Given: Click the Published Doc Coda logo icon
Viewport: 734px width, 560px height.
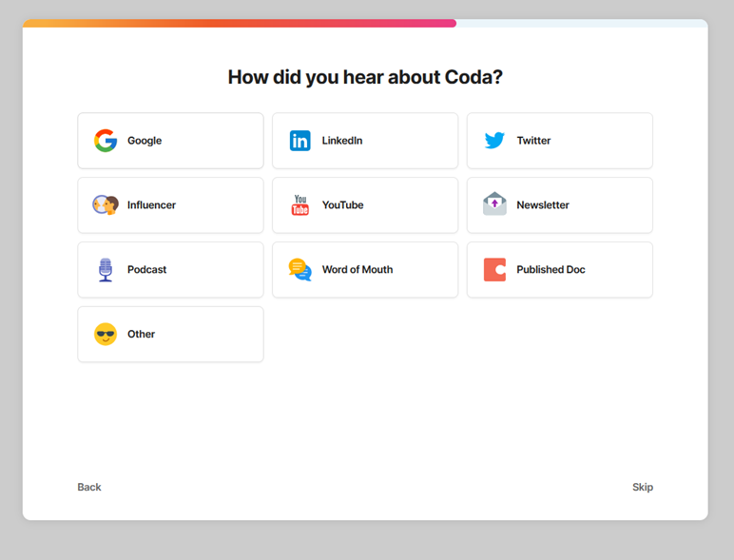Looking at the screenshot, I should (x=494, y=270).
